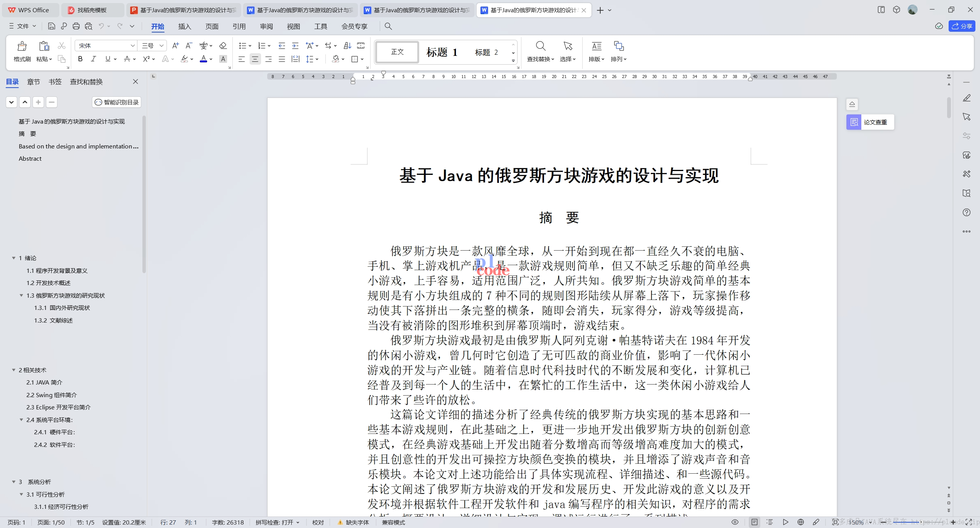Toggle Bold formatting
980x528 pixels.
pyautogui.click(x=80, y=59)
